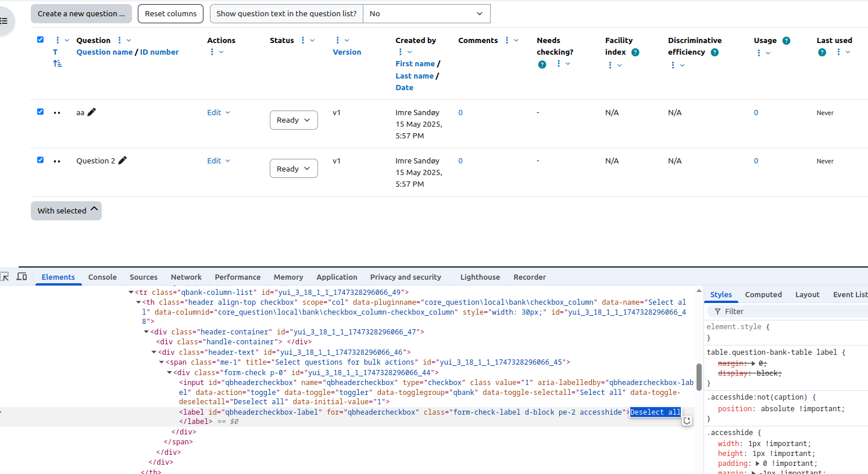Open the Lighthouse tab
The width and height of the screenshot is (868, 474).
click(x=480, y=277)
